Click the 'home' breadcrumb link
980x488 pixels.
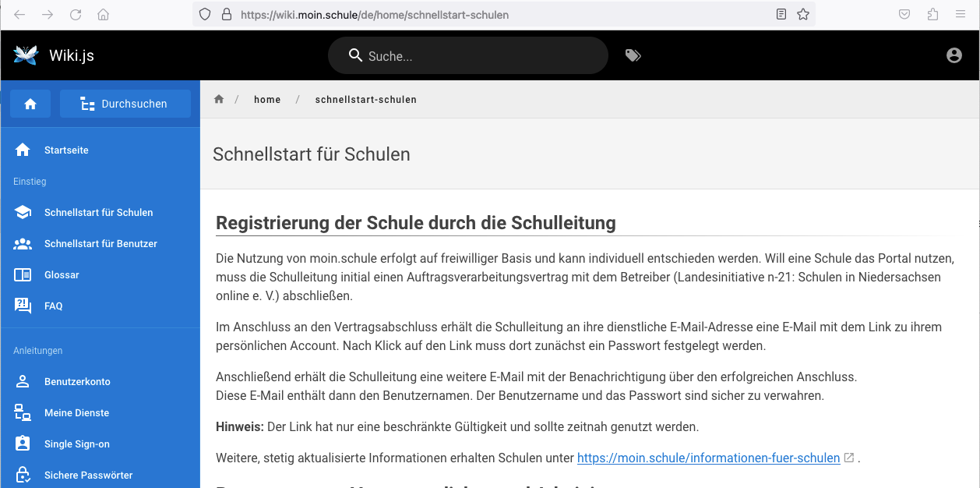point(267,100)
